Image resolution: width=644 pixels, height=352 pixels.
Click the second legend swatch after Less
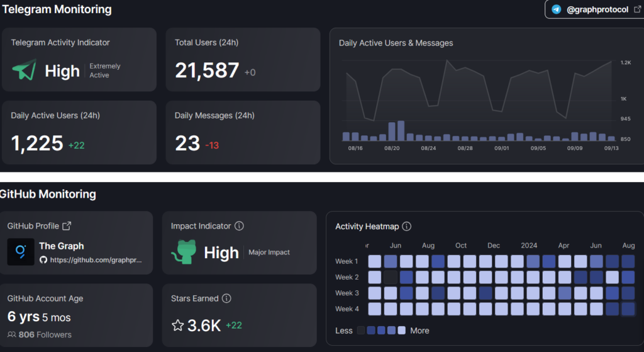coord(371,330)
